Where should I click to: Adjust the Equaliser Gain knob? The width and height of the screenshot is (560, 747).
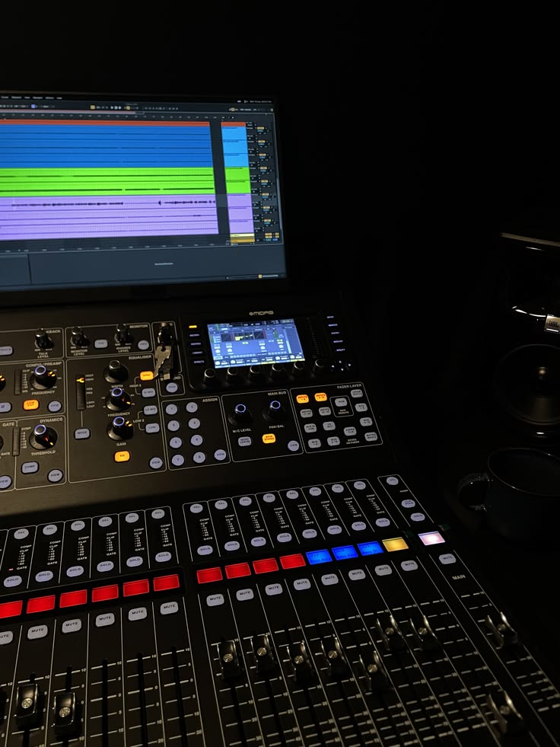[120, 428]
